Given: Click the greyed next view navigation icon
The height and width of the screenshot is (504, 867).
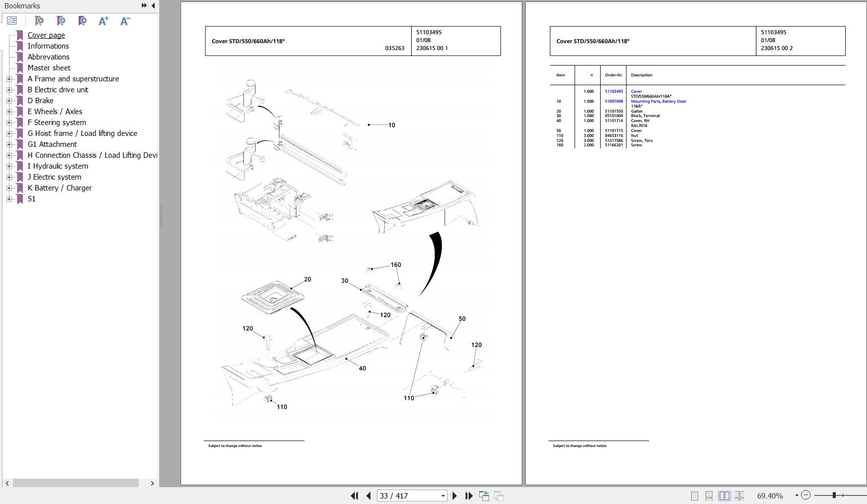Looking at the screenshot, I should click(499, 496).
